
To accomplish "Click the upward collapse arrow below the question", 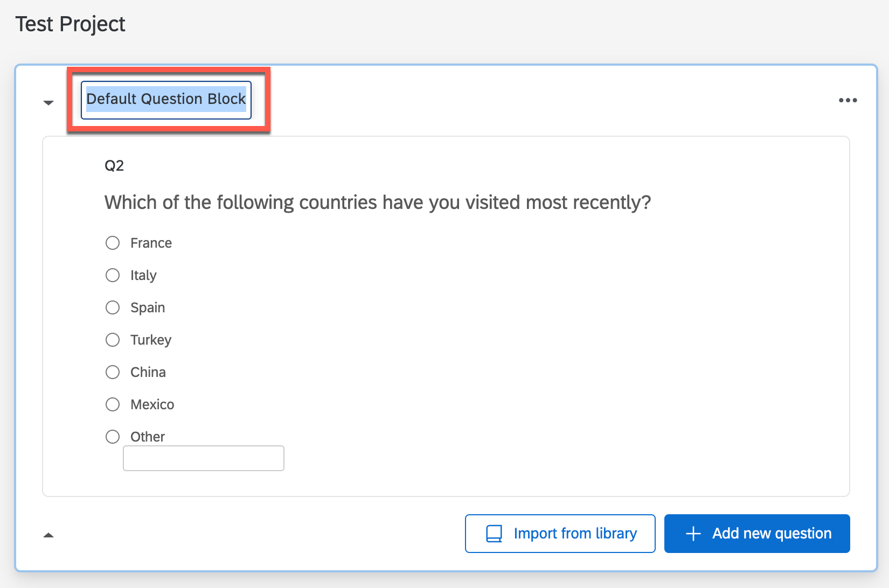I will 48,535.
